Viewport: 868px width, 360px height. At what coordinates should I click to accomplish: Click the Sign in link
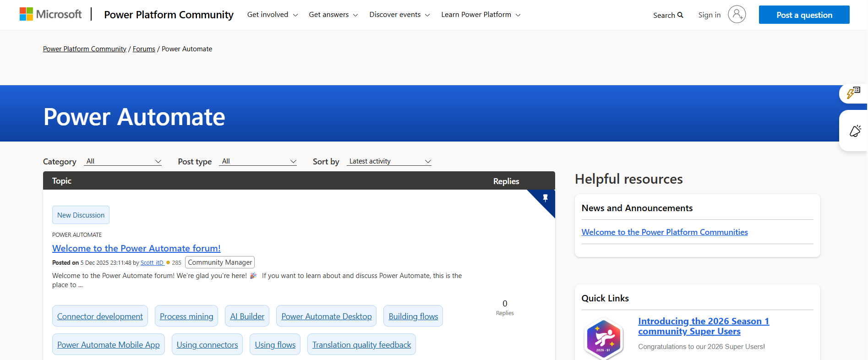coord(709,15)
